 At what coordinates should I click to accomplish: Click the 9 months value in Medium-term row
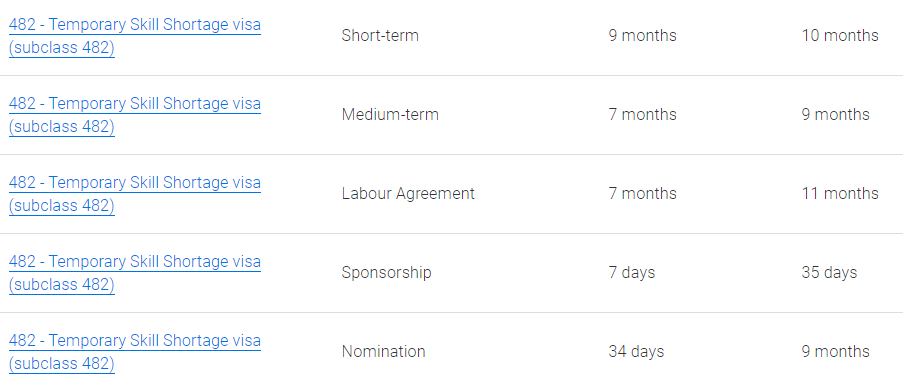[x=835, y=115]
